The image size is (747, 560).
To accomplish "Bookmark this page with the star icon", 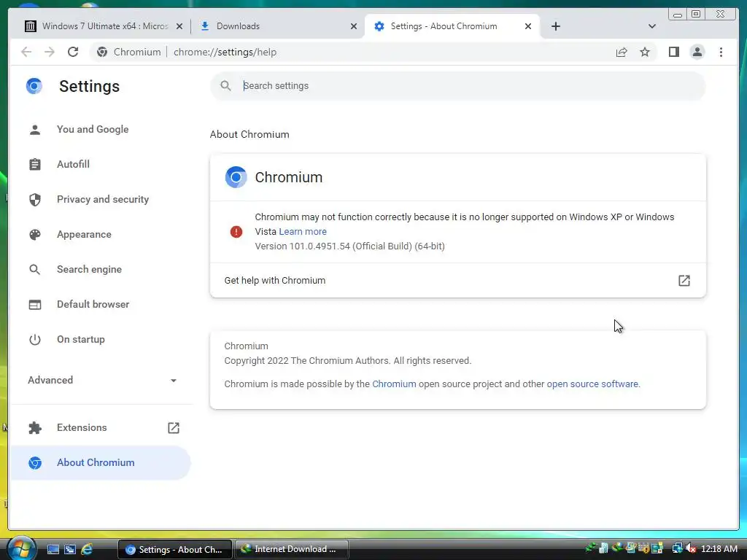I will (645, 52).
